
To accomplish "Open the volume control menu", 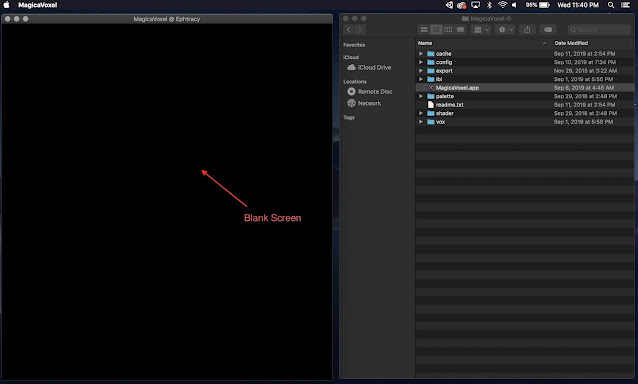I will click(514, 5).
